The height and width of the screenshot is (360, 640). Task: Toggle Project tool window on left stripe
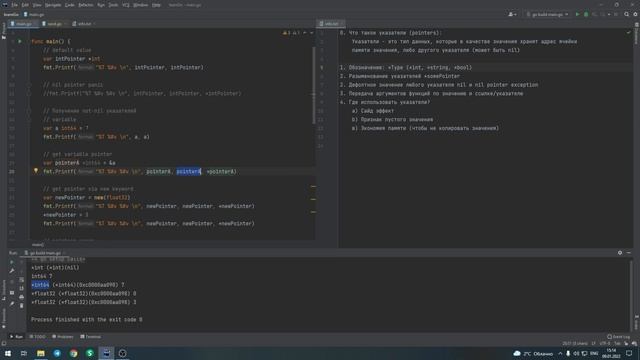(x=3, y=31)
